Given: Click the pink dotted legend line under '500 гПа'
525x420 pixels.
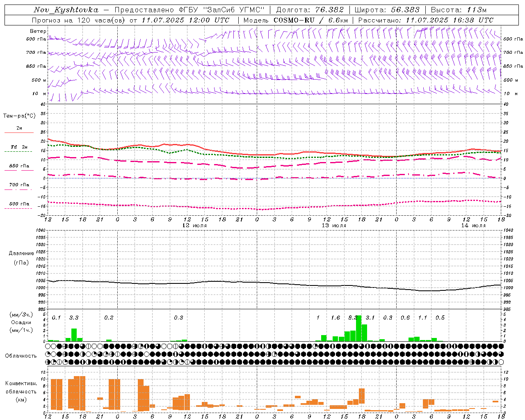Looking at the screenshot, I should (18, 209).
